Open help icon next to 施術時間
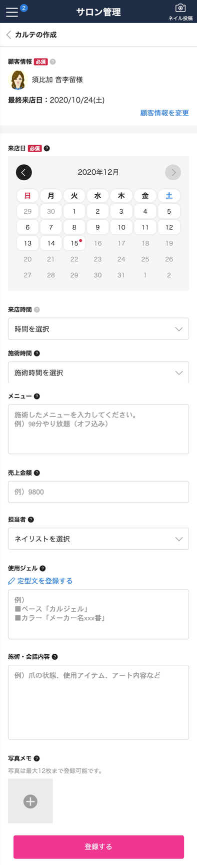Viewport: 197px width, 868px height. pyautogui.click(x=37, y=353)
